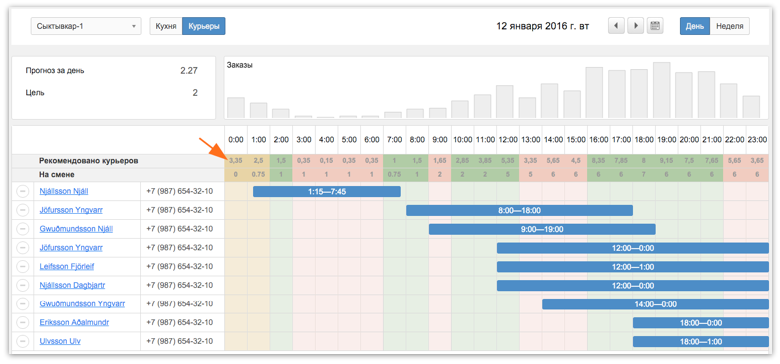Click recommended couriers value 9,15

[667, 161]
